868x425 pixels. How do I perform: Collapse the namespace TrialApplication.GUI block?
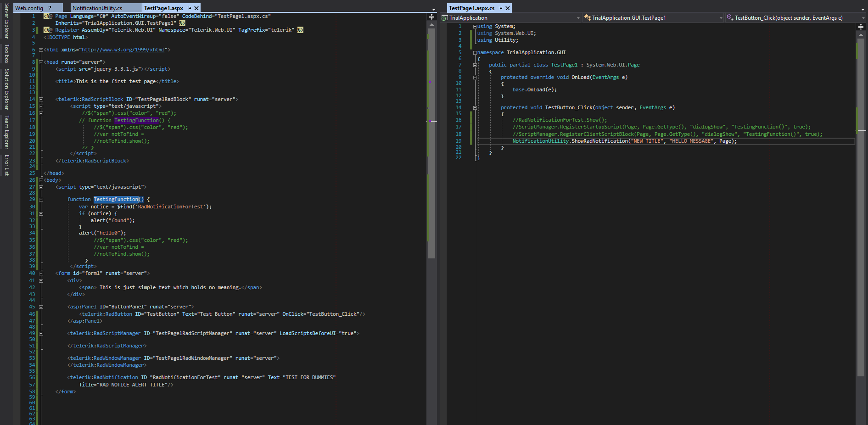coord(475,53)
